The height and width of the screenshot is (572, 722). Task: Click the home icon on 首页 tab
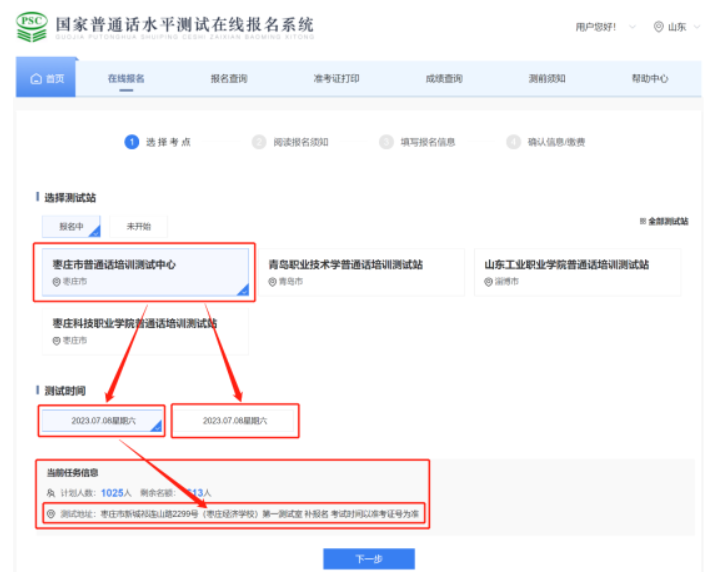point(36,79)
